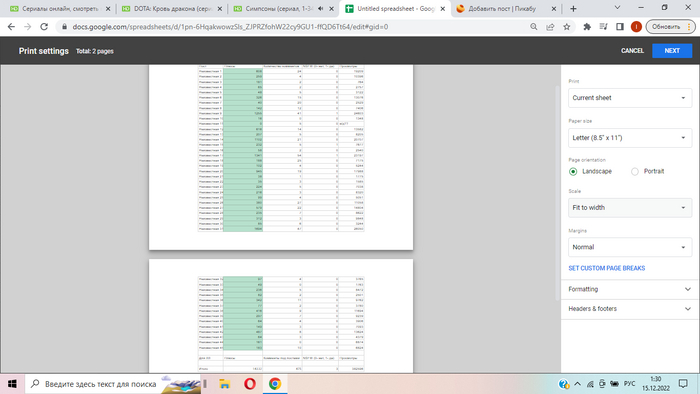Open the zoom magnifier icon in the address bar
This screenshot has width=700, height=394.
pyautogui.click(x=533, y=27)
